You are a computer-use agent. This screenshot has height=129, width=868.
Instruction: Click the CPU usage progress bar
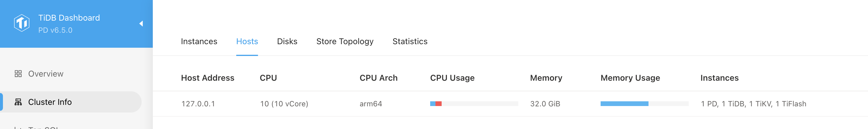[474, 104]
